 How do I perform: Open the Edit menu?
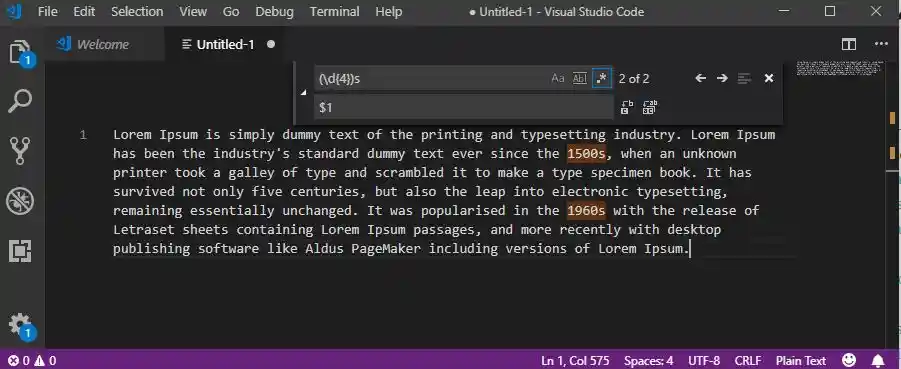84,11
